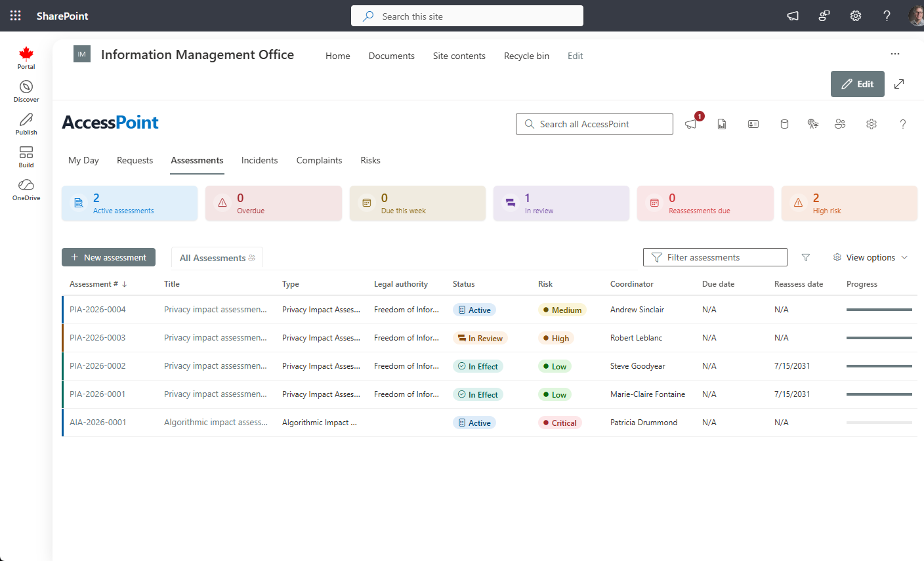The image size is (924, 561).
Task: Open SharePoint settings gear in top bar
Action: click(856, 16)
